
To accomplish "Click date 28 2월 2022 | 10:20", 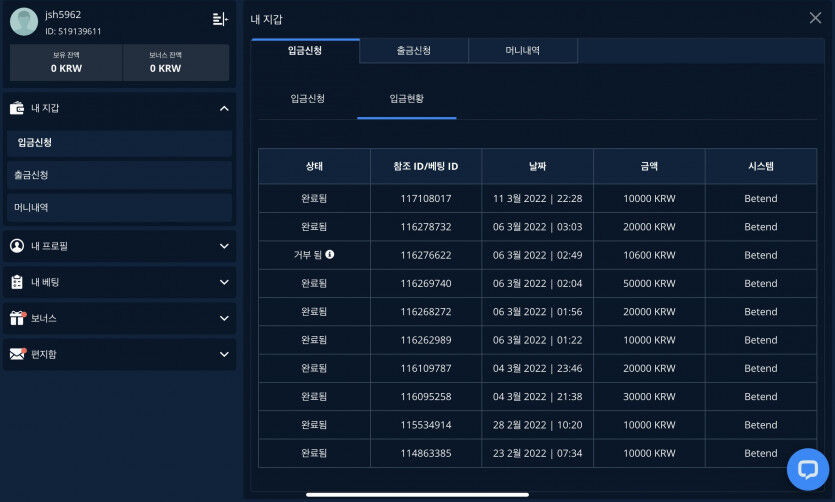I will [x=537, y=425].
